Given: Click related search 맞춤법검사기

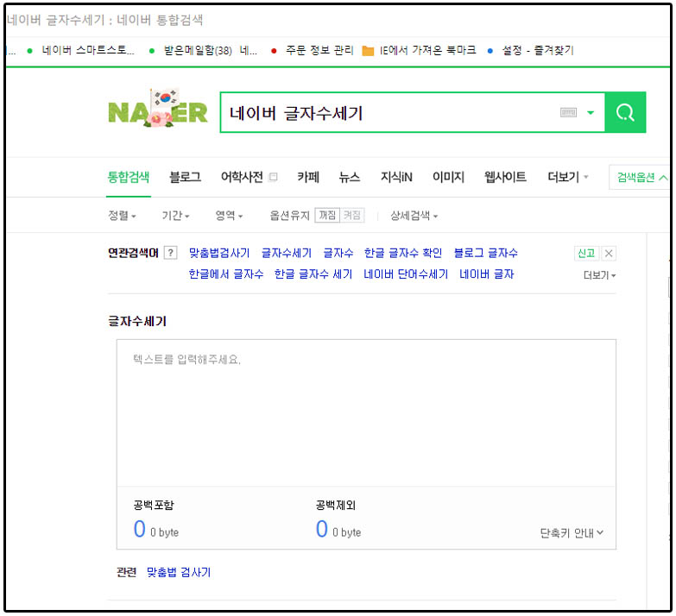Looking at the screenshot, I should point(219,253).
